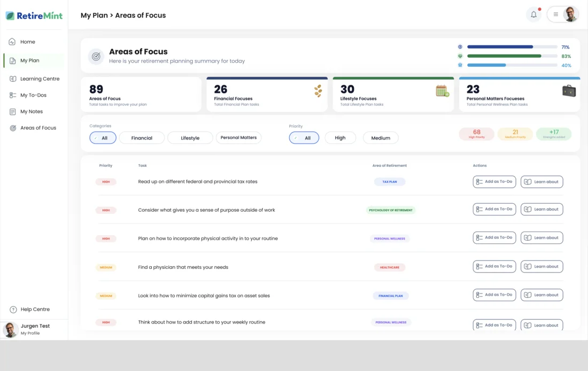
Task: Click the TAX PLAN tag
Action: [x=390, y=182]
